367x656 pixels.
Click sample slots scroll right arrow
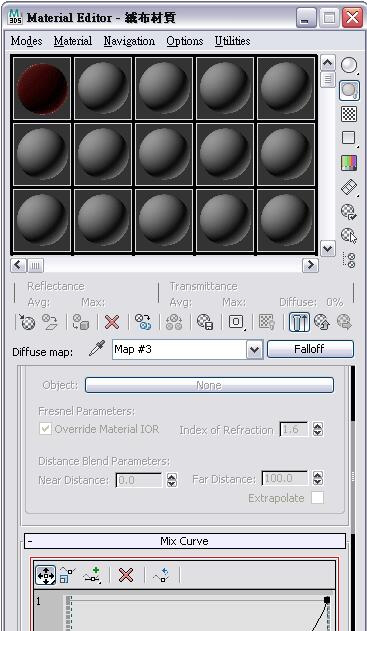(x=310, y=265)
